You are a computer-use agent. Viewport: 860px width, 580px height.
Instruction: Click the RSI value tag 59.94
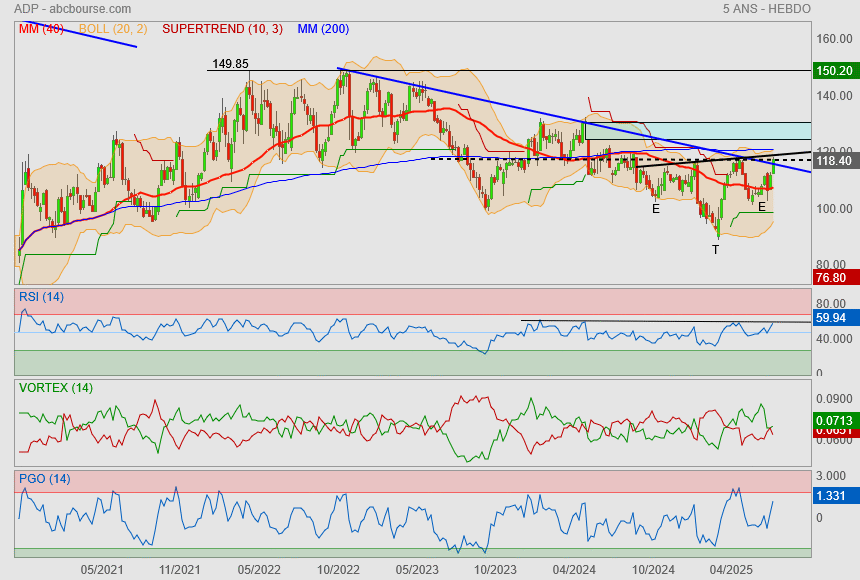836,318
